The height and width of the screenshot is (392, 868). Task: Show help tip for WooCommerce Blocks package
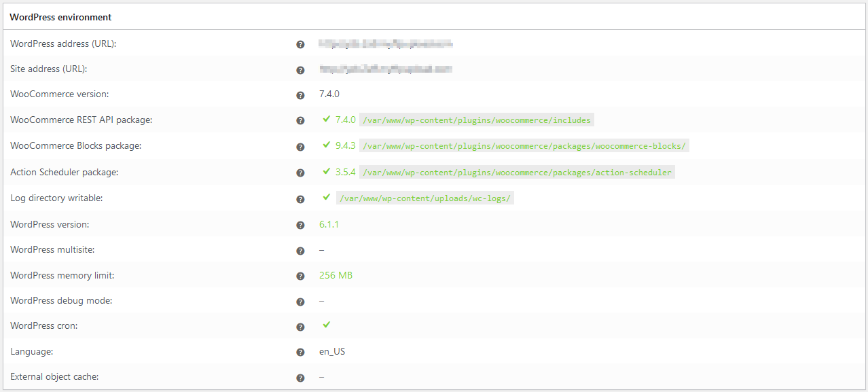click(300, 147)
